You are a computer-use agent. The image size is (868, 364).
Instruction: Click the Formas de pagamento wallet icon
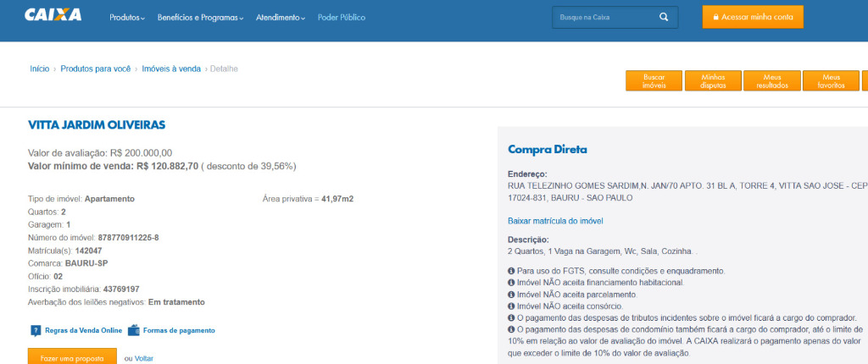point(133,330)
